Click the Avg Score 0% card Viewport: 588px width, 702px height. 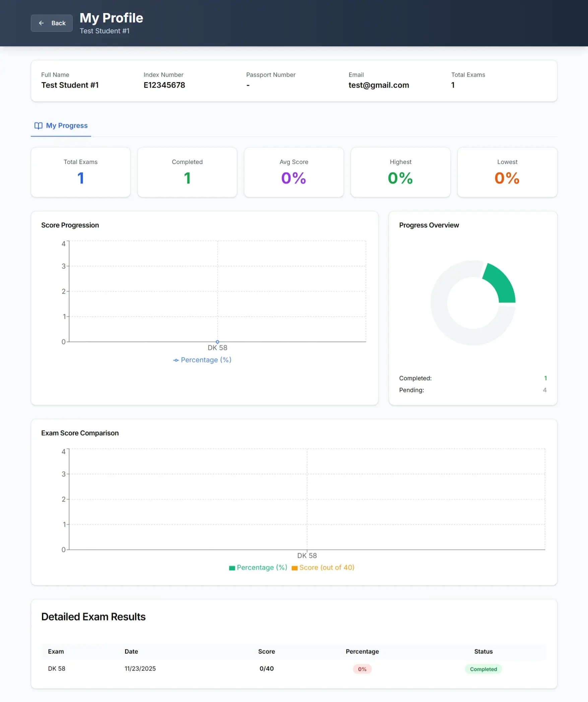point(294,172)
